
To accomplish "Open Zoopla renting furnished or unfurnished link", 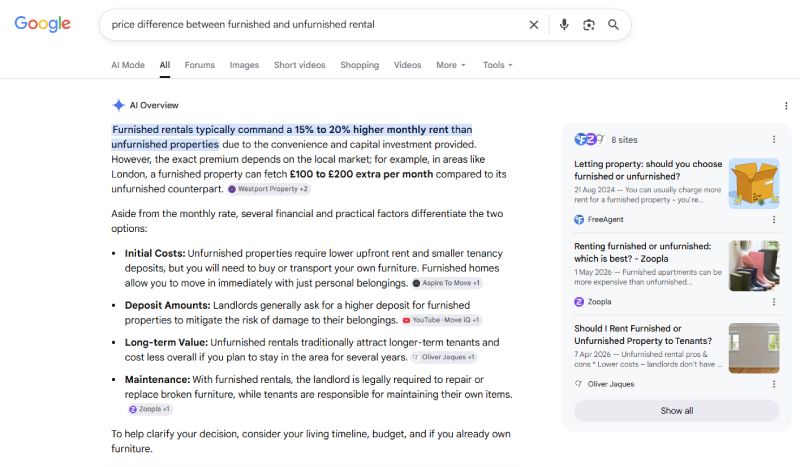I will pyautogui.click(x=642, y=252).
